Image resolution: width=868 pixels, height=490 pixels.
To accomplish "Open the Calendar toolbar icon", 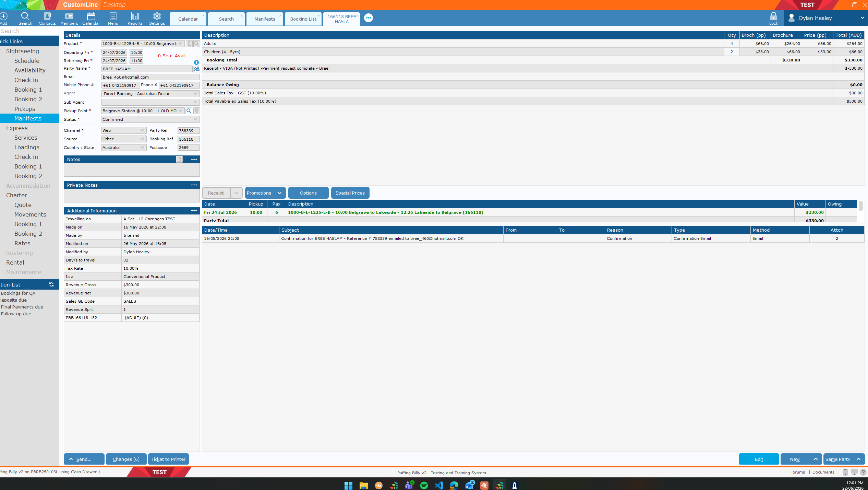I will [91, 19].
